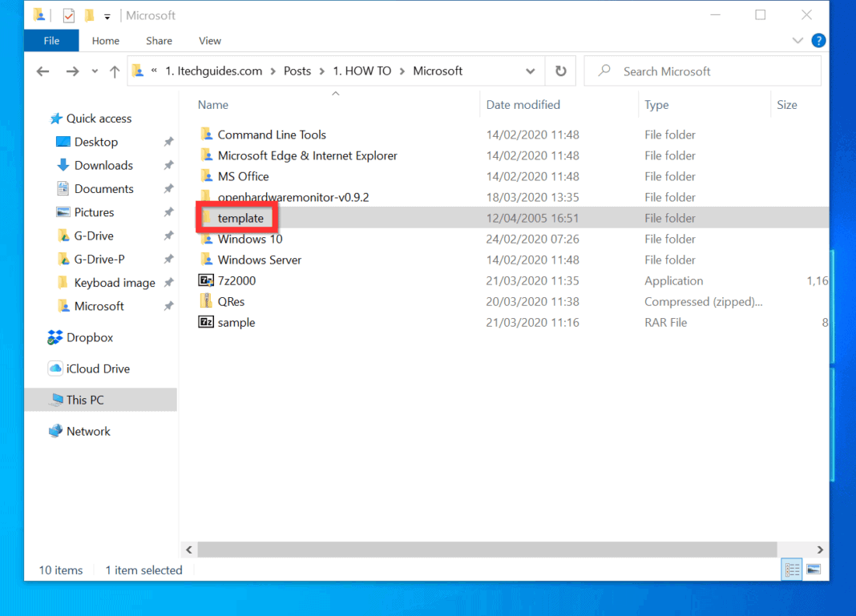
Task: Go up one folder level
Action: pyautogui.click(x=114, y=71)
